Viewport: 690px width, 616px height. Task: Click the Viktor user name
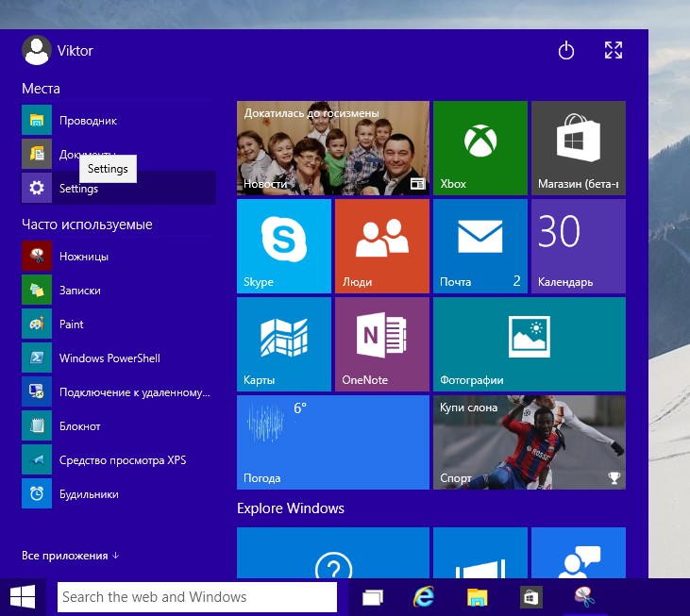coord(76,51)
